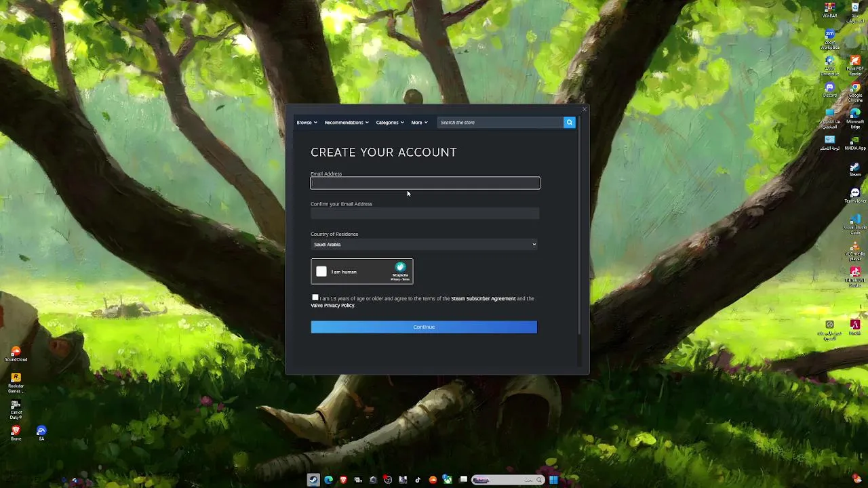Tick the 13 years of age agreement checkbox
The width and height of the screenshot is (868, 488).
(315, 298)
